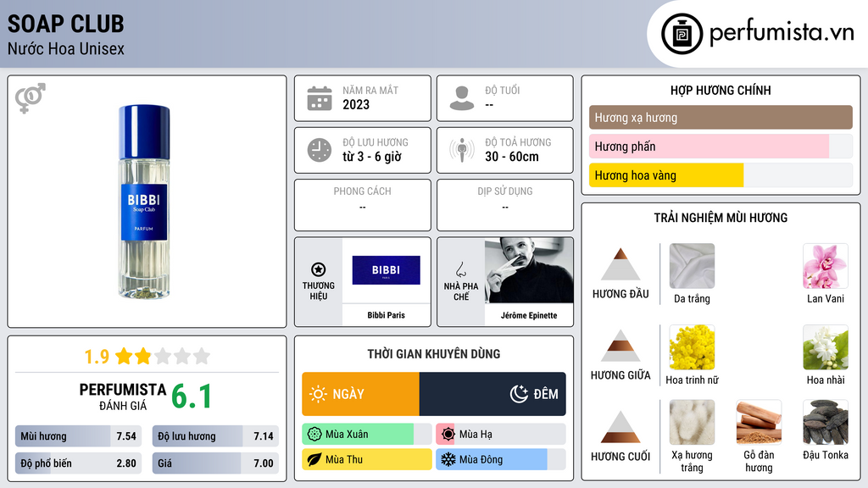Click the perfumista.vn site name

click(782, 32)
